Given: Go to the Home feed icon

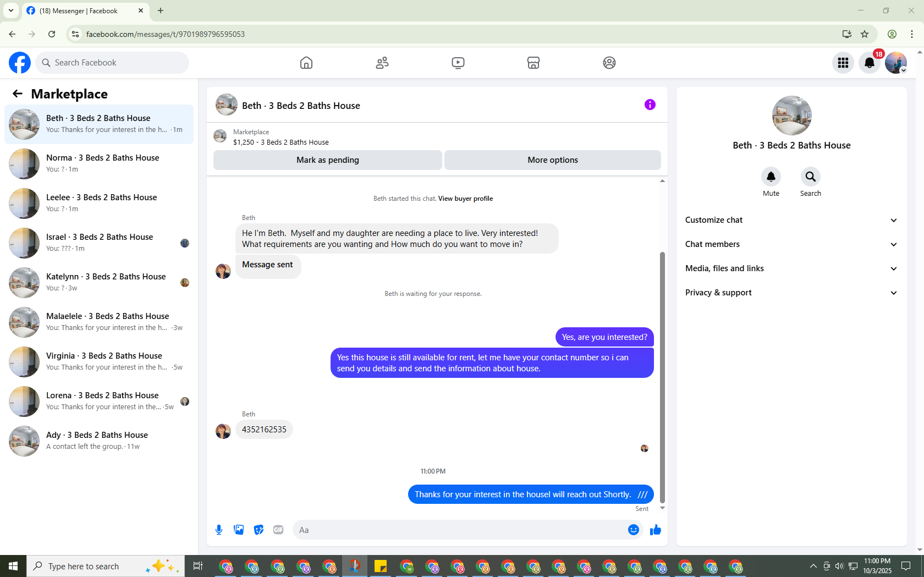Looking at the screenshot, I should pyautogui.click(x=306, y=63).
